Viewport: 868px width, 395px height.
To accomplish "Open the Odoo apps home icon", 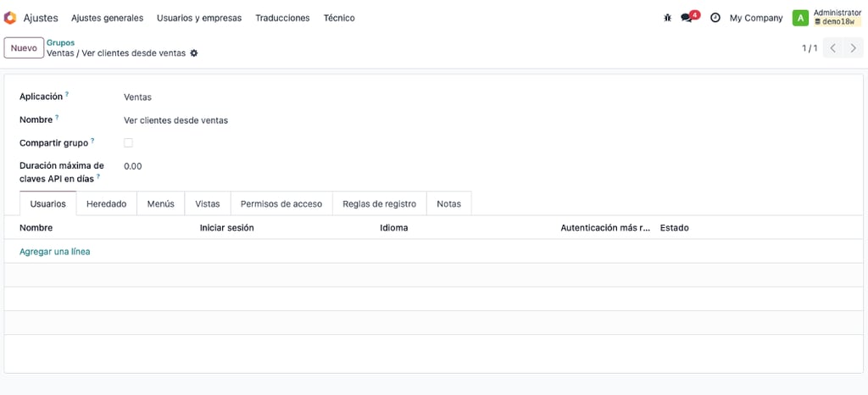I will [10, 18].
